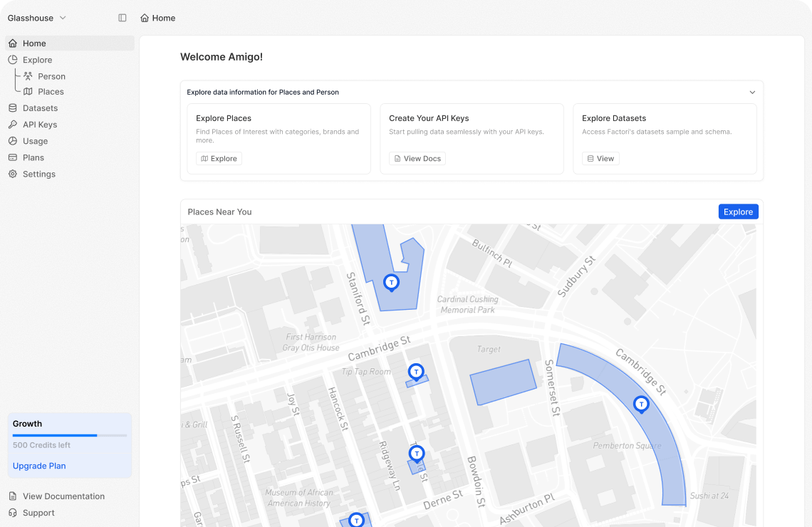Click the Upgrade Plan link
The width and height of the screenshot is (812, 527).
[x=39, y=466]
